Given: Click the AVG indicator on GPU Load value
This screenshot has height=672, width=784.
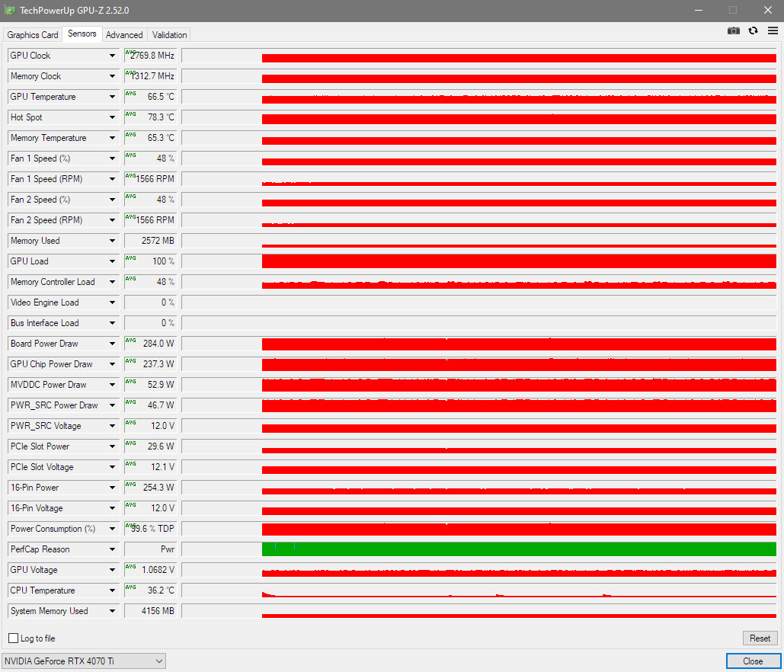Looking at the screenshot, I should pos(130,258).
